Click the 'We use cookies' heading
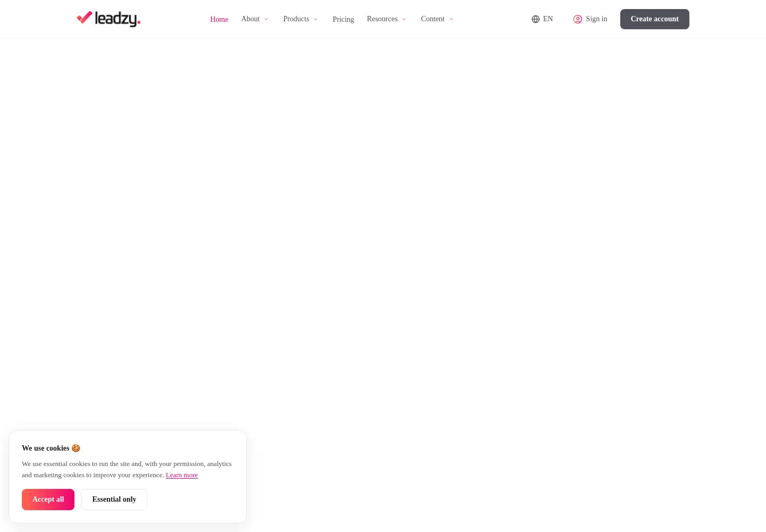Screen dimensions: 766x532 pos(51,448)
